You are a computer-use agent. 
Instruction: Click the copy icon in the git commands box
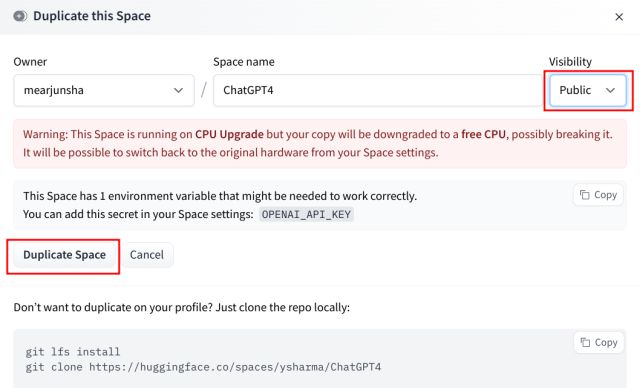[x=585, y=342]
